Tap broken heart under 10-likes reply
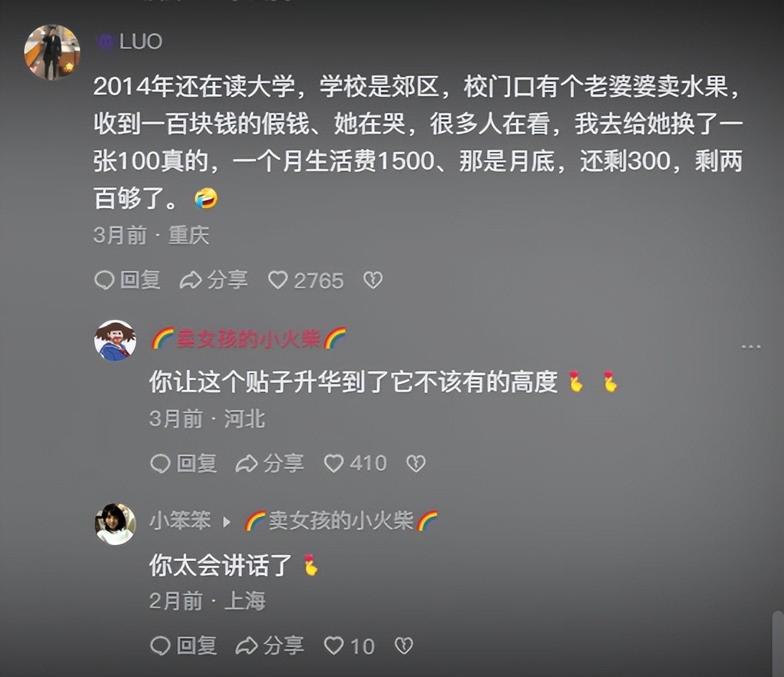The height and width of the screenshot is (677, 784). [404, 646]
